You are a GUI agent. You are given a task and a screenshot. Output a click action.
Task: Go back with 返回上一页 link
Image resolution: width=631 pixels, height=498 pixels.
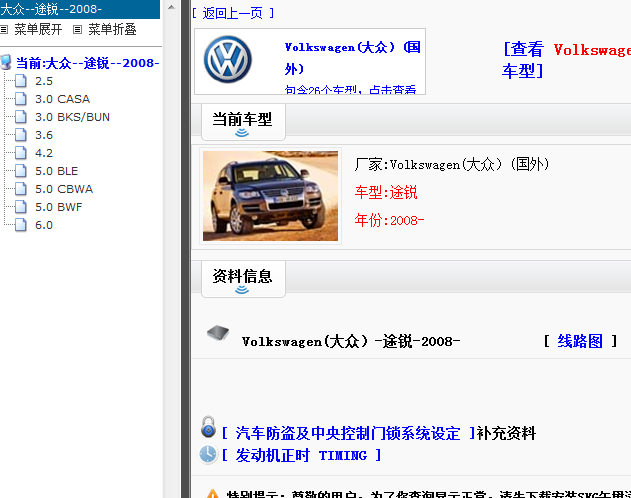(233, 13)
